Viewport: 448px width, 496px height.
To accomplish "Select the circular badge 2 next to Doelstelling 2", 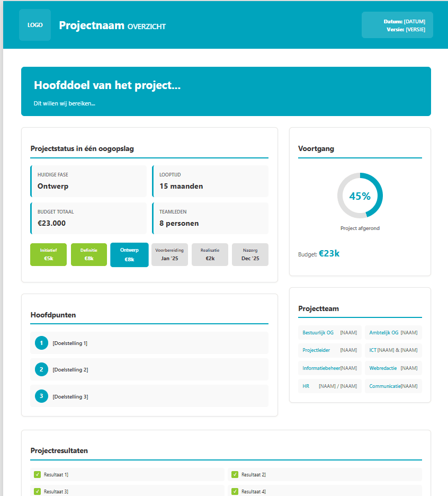I will [41, 369].
